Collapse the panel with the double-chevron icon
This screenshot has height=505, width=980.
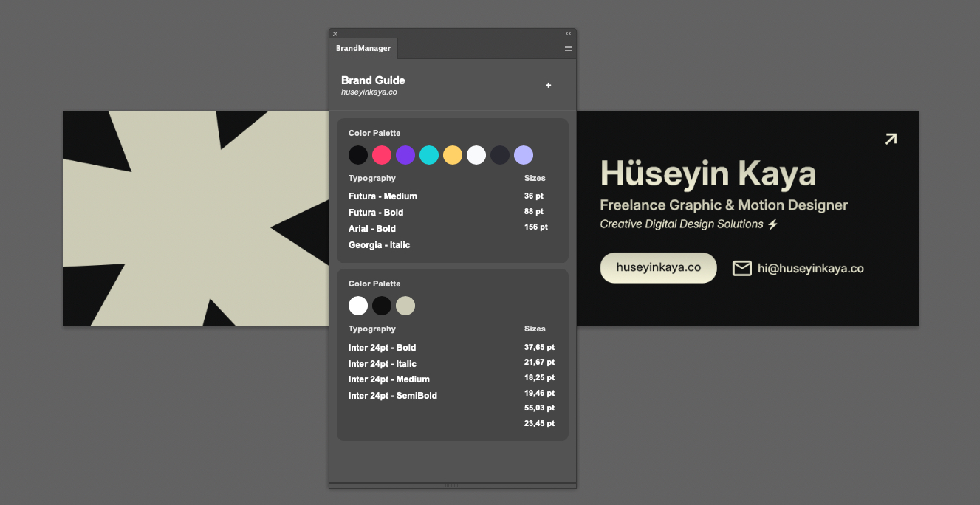(569, 33)
